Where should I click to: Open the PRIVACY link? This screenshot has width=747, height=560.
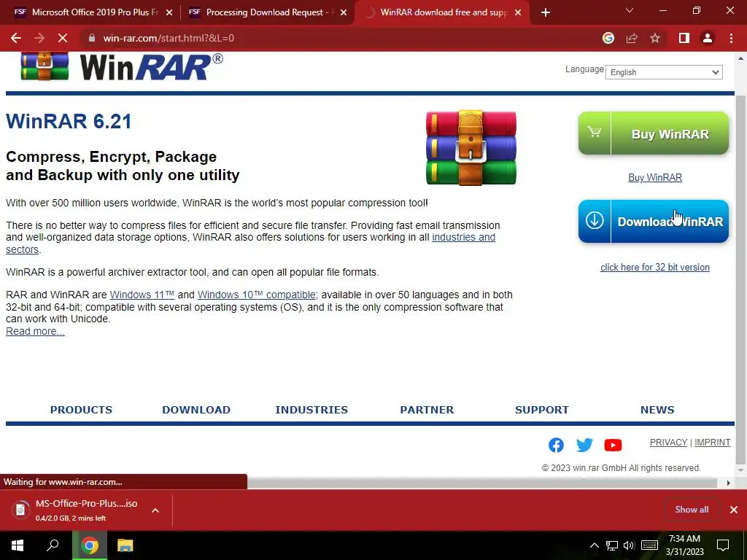(668, 443)
